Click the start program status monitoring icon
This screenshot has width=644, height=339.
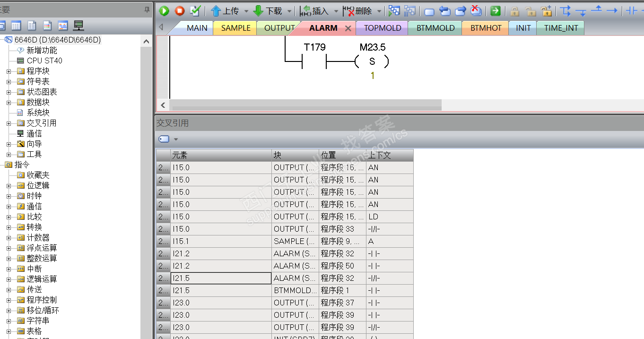click(394, 10)
